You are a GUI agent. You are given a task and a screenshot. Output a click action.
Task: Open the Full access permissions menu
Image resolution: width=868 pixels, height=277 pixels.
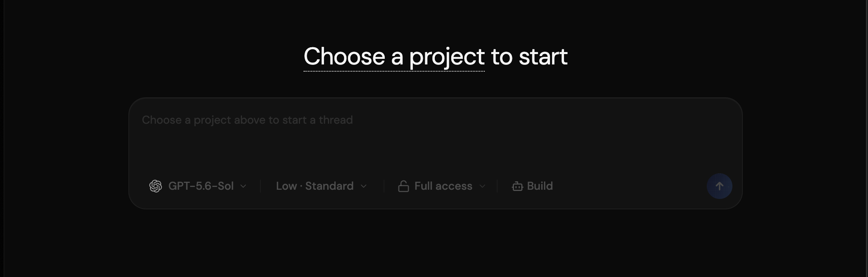pyautogui.click(x=442, y=186)
